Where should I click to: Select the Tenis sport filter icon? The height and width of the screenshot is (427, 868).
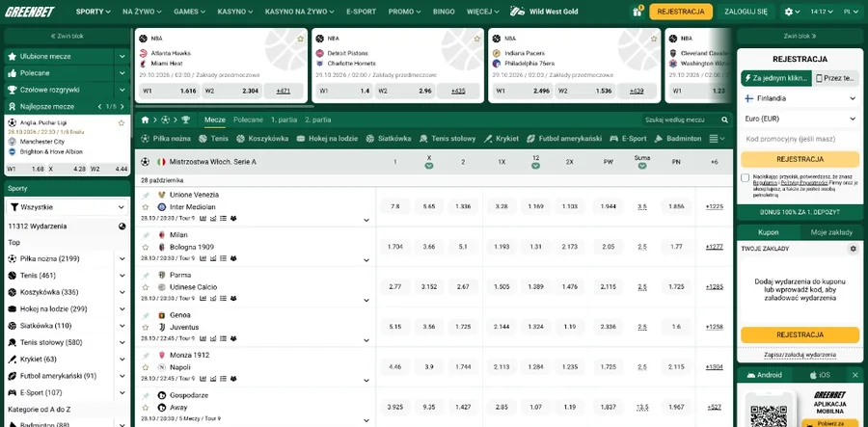pyautogui.click(x=203, y=139)
